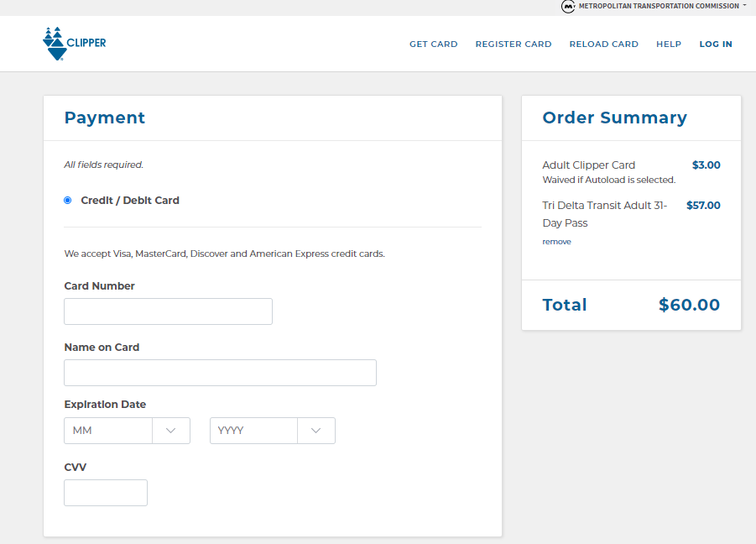Click the Payment heading
The width and height of the screenshot is (756, 544).
point(105,118)
